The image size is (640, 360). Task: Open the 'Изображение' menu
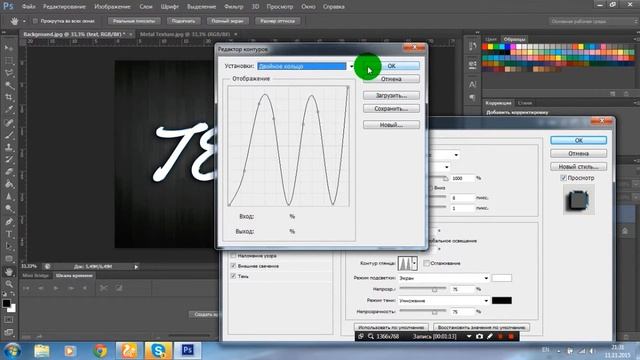click(x=112, y=7)
